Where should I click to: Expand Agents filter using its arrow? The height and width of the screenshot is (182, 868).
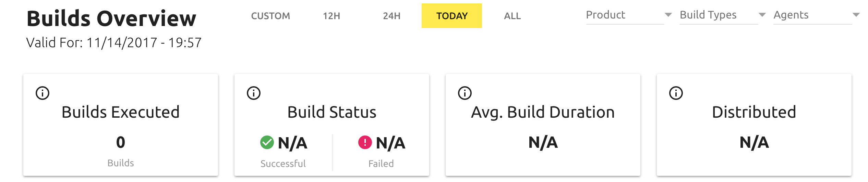[x=856, y=15]
